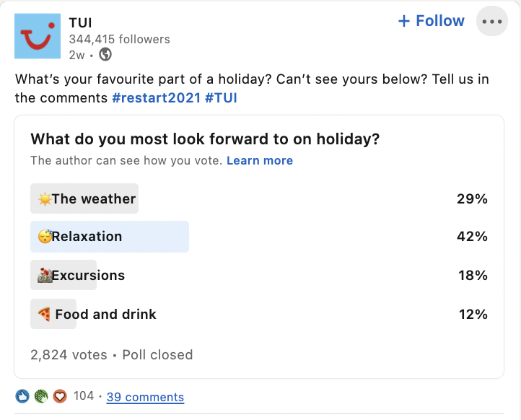View the 39 comments
This screenshot has width=521, height=420.
[x=145, y=397]
